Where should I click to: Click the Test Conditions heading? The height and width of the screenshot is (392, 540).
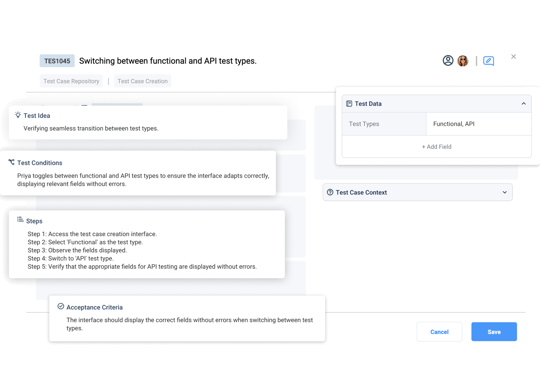coord(40,163)
